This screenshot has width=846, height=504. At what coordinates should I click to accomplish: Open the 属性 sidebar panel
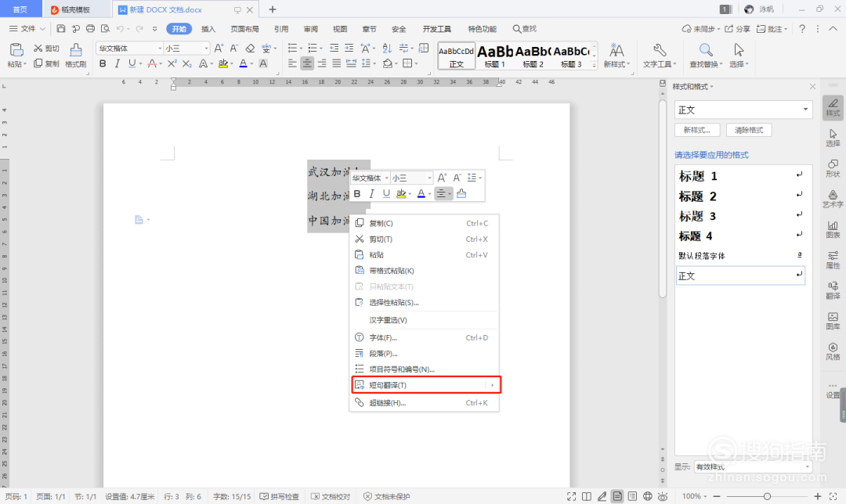click(833, 260)
